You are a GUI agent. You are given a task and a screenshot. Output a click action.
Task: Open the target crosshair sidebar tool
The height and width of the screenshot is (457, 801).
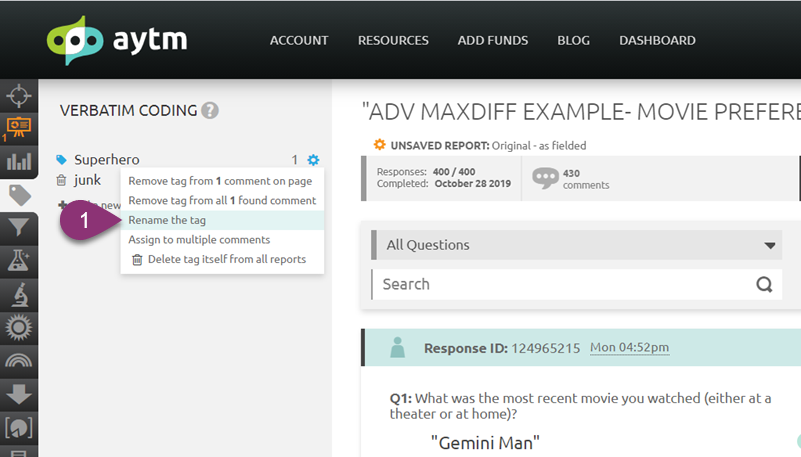pos(18,96)
